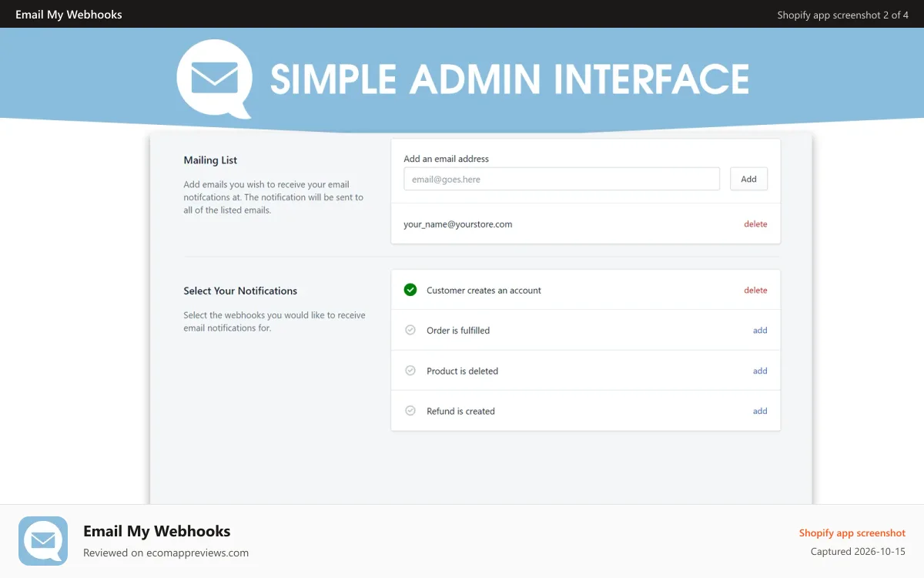Add the Order is fulfilled notification
This screenshot has height=578, width=924.
(x=760, y=331)
